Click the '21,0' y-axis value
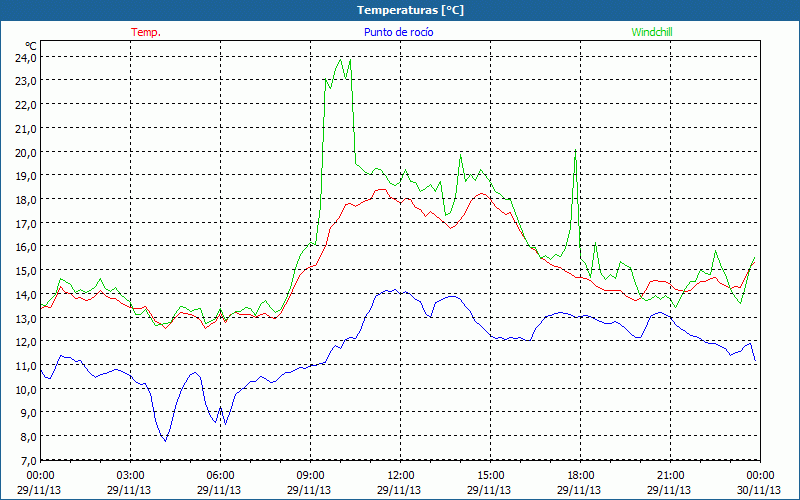The image size is (800, 500). tap(25, 129)
